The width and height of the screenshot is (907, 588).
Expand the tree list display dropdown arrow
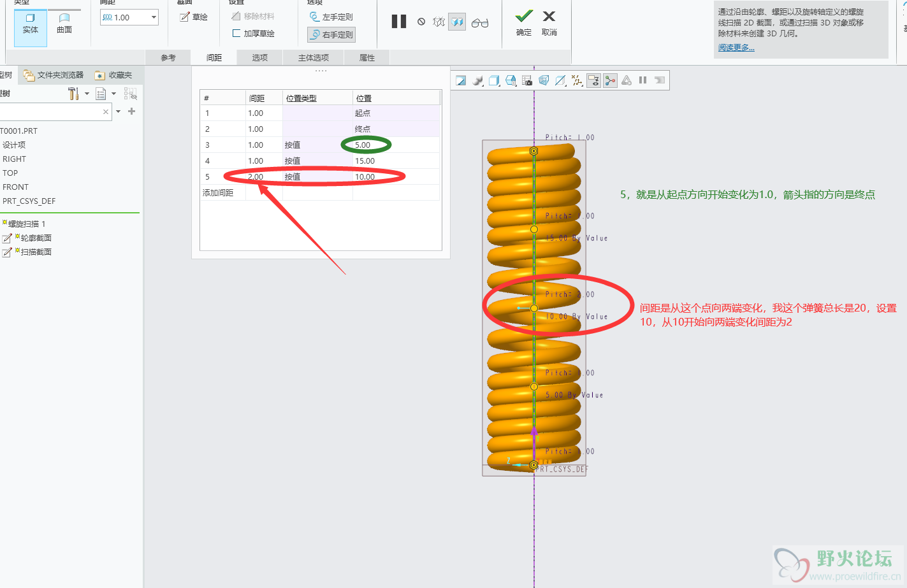[x=113, y=94]
